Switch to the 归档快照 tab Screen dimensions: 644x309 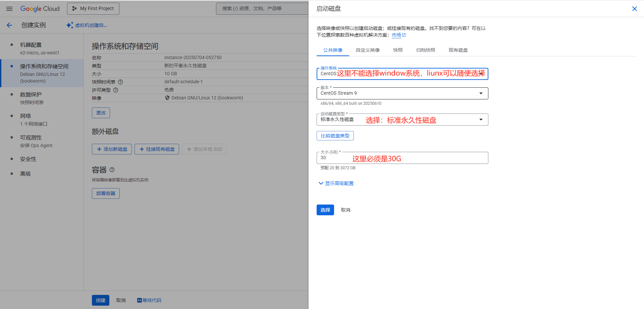[x=426, y=50]
